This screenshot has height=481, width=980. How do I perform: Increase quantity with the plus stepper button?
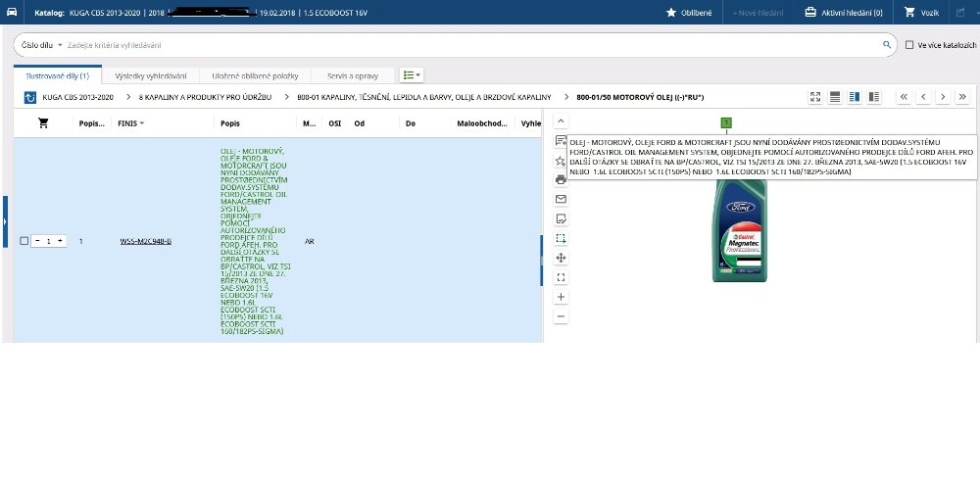[60, 240]
